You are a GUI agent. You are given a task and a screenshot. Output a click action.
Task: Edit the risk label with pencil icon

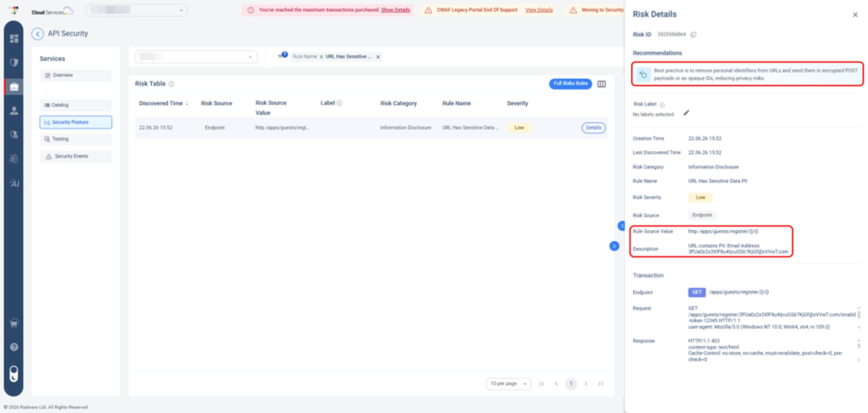pos(686,113)
